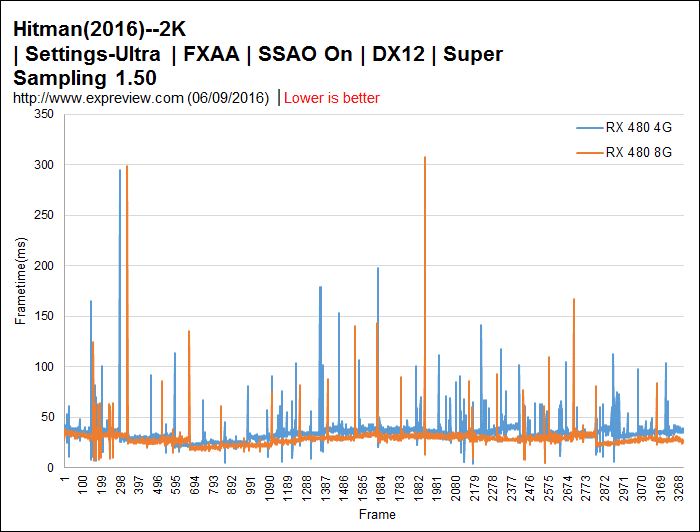
Task: Click the 50 y-axis value
Action: (x=47, y=417)
